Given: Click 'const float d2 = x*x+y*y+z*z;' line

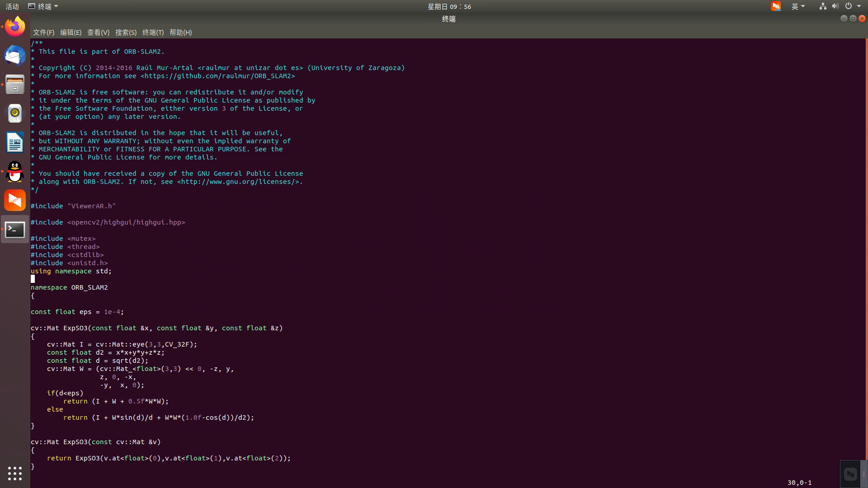Looking at the screenshot, I should 106,352.
